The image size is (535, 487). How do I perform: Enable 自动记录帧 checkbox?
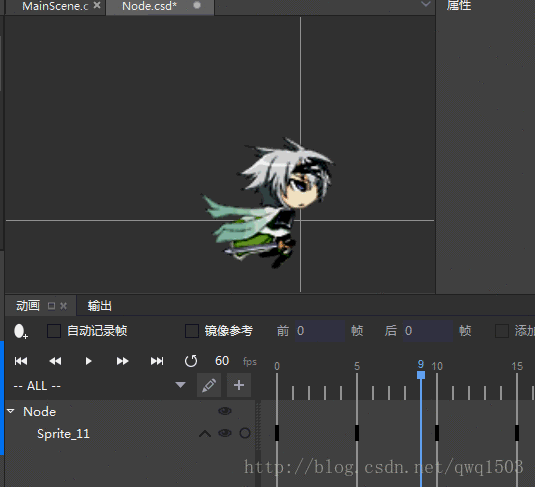(54, 331)
